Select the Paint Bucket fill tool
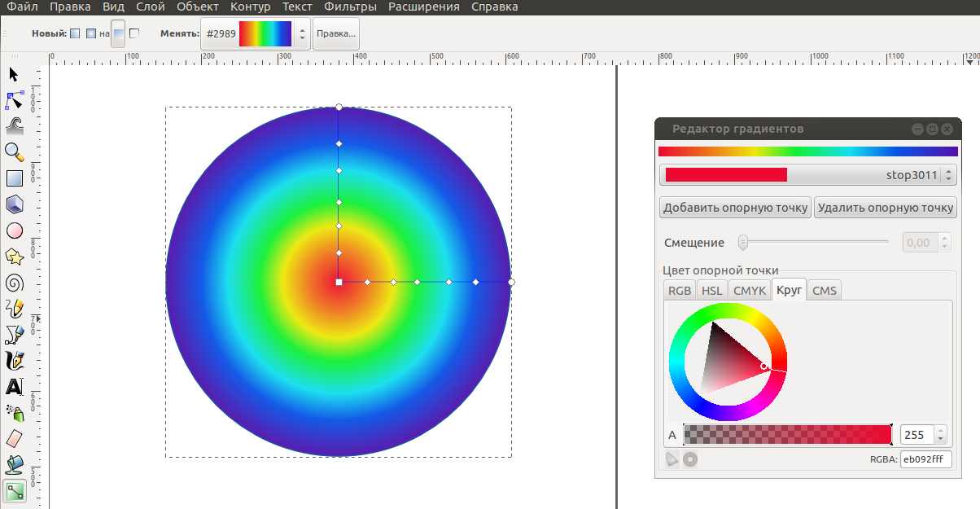980x509 pixels. 14,465
